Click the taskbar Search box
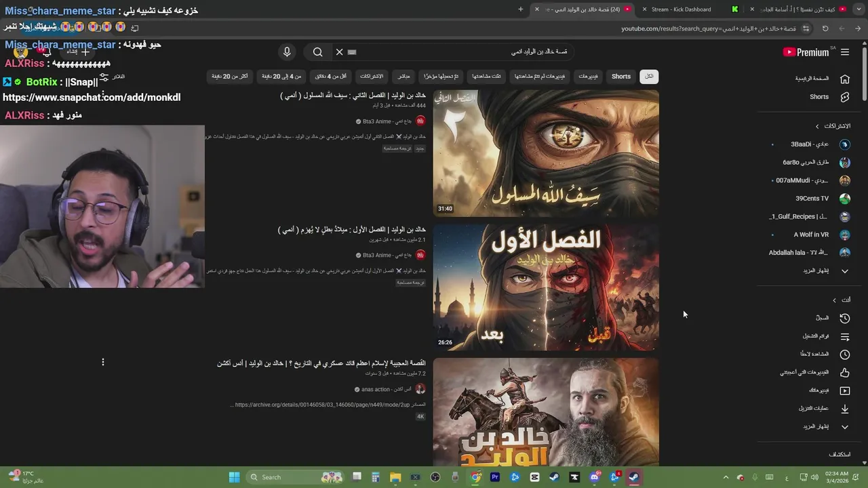 [296, 477]
